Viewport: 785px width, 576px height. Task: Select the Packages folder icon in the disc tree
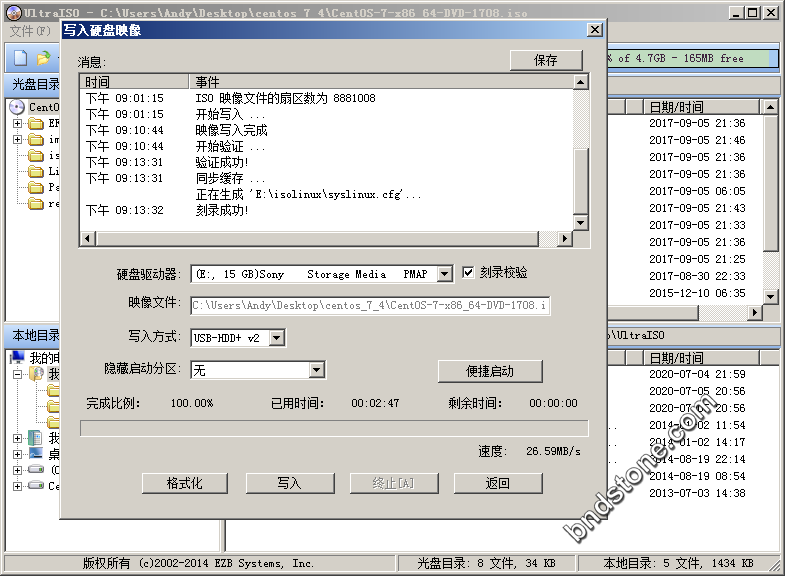pyautogui.click(x=36, y=187)
